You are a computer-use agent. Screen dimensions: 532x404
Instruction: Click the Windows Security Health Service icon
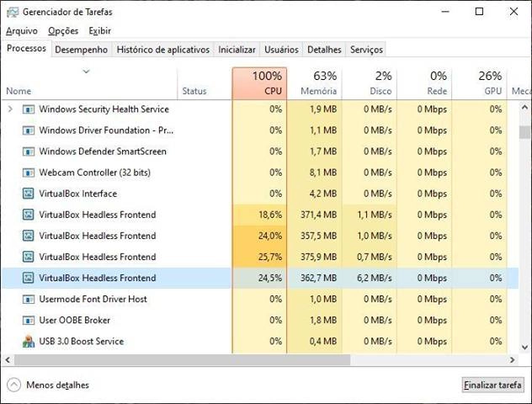(x=29, y=109)
